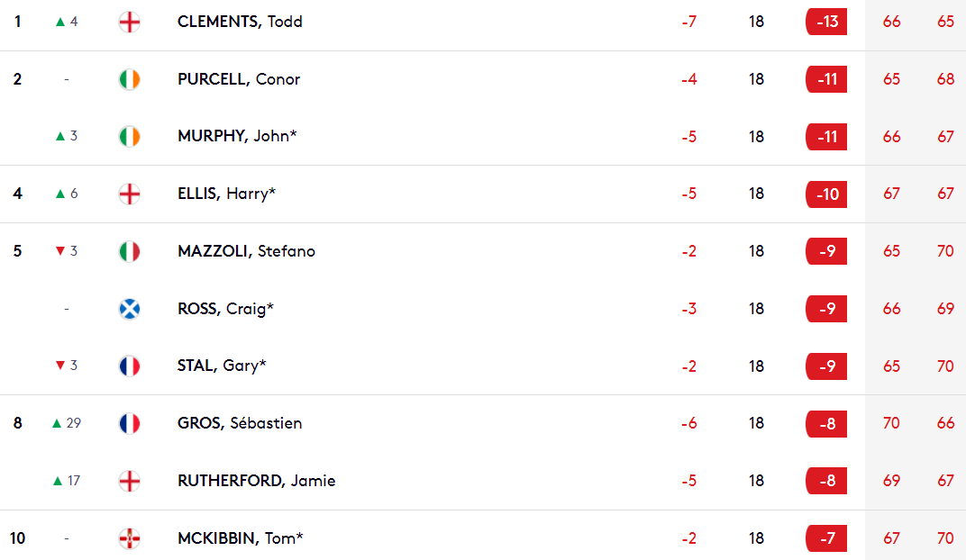Select the -13 total score badge

pyautogui.click(x=826, y=22)
